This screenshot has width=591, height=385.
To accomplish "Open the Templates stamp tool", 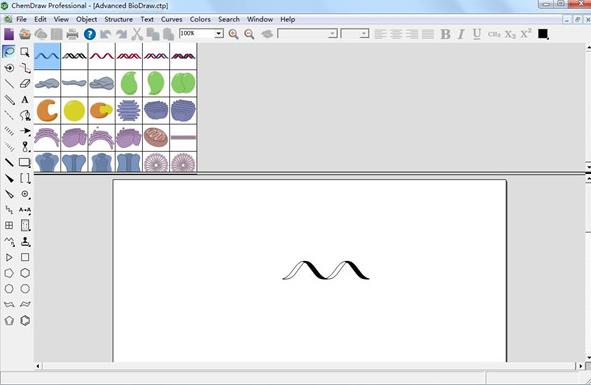I will tap(25, 241).
